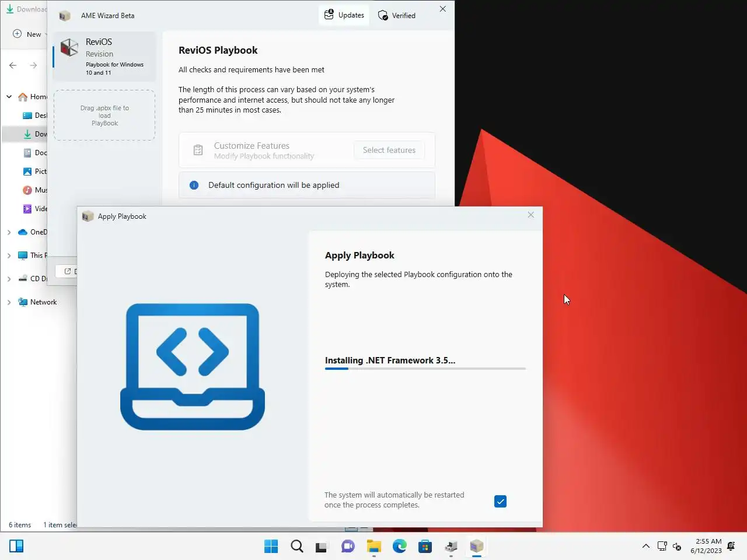Image resolution: width=747 pixels, height=560 pixels.
Task: Click the blue info icon
Action: (x=194, y=185)
